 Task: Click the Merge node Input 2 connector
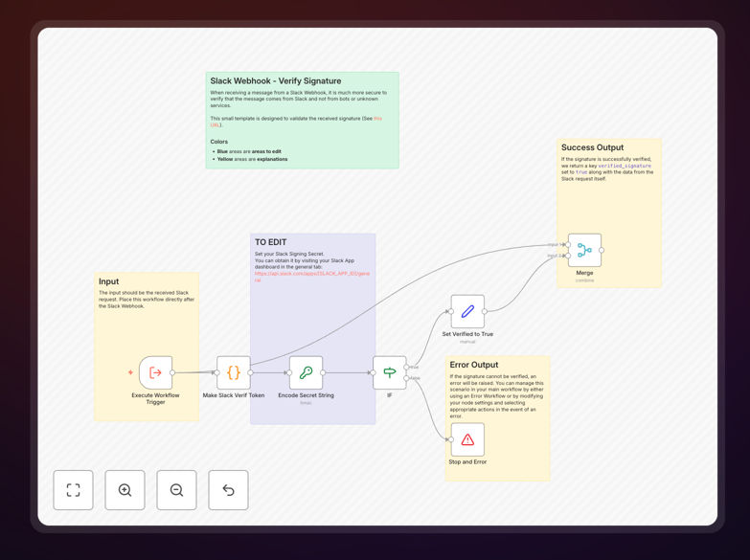pyautogui.click(x=568, y=256)
